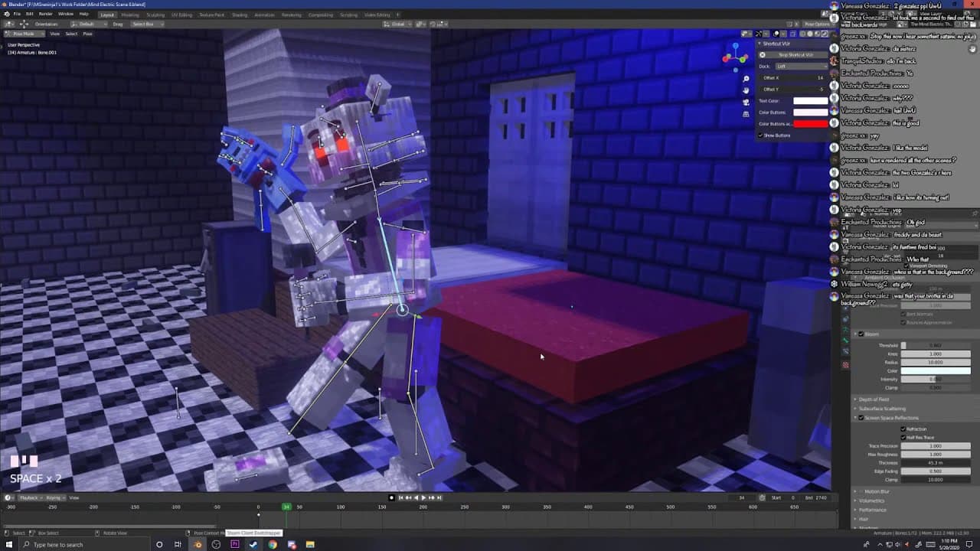Toggle viewport gizmos icon

click(759, 34)
